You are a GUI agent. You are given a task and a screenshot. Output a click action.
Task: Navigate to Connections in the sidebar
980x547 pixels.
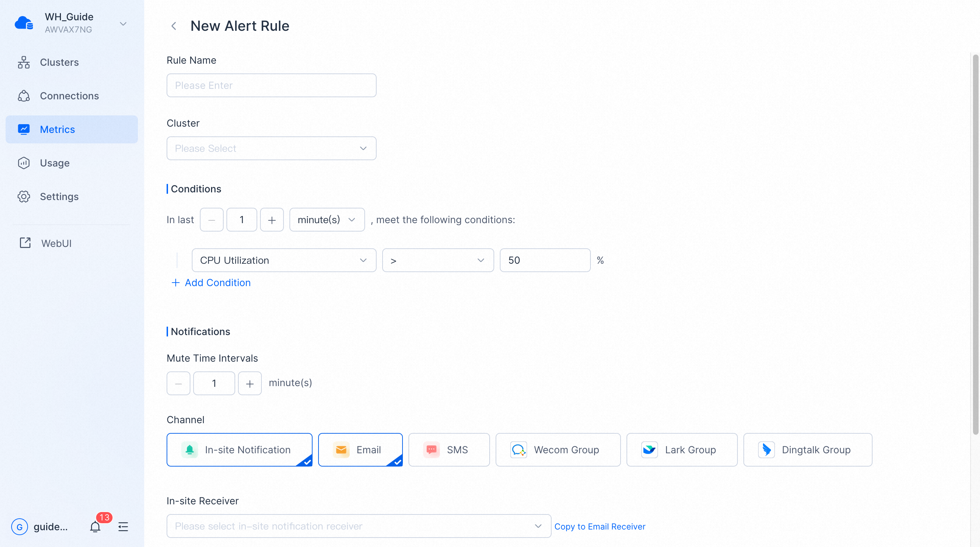pyautogui.click(x=69, y=96)
